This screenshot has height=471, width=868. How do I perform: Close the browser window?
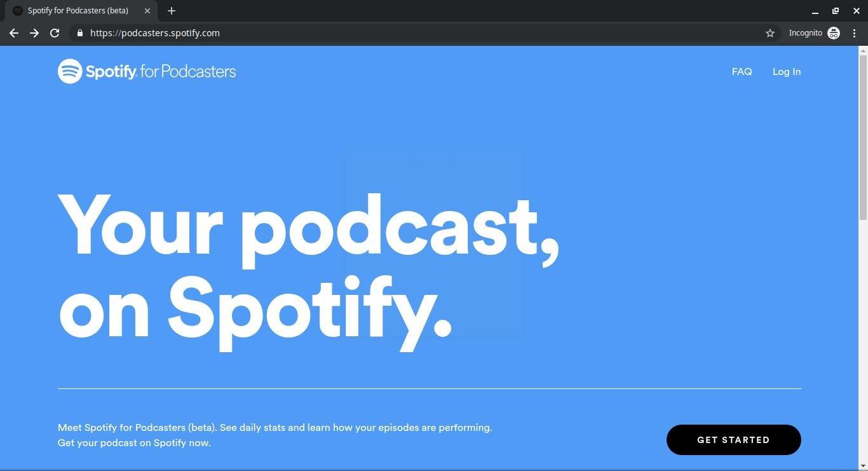(x=857, y=11)
